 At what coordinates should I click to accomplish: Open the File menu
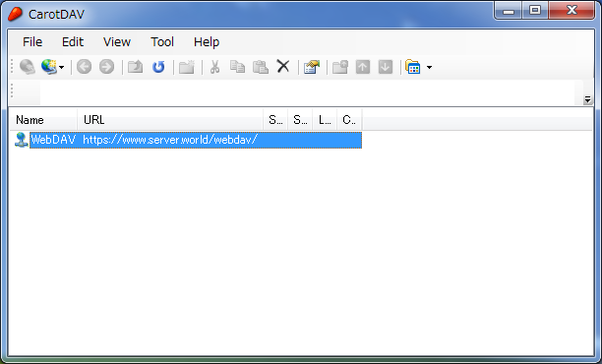32,41
